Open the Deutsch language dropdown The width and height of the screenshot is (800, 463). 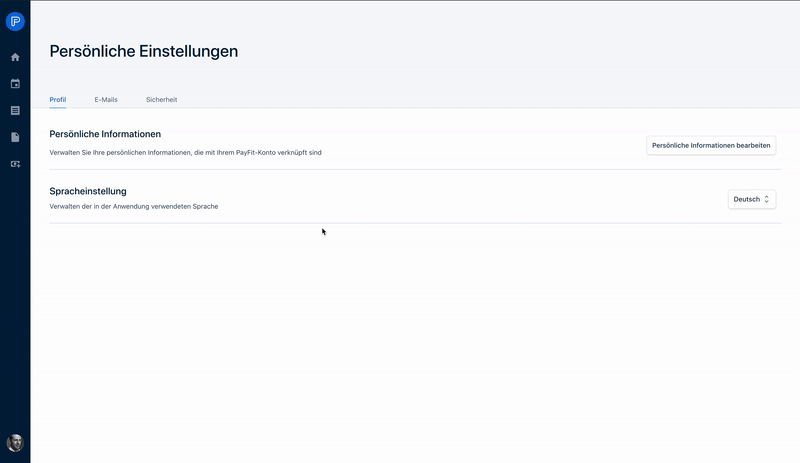click(x=752, y=200)
